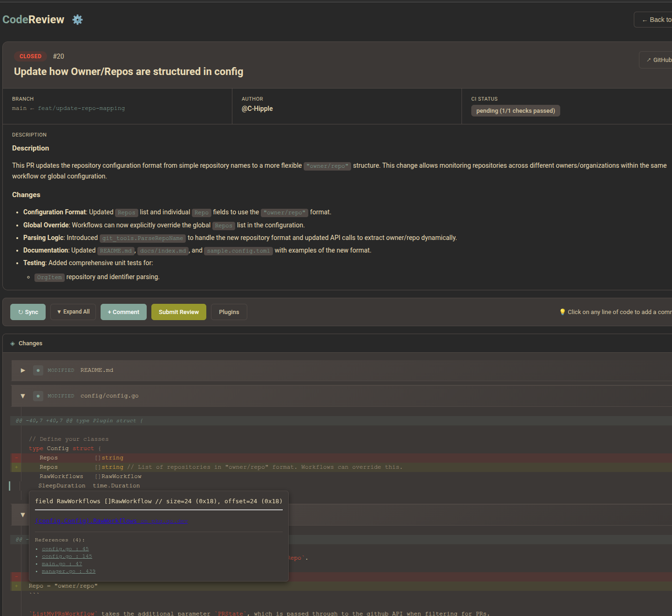Collapse the file section beside the hover popup
The width and height of the screenshot is (672, 616).
[x=23, y=515]
